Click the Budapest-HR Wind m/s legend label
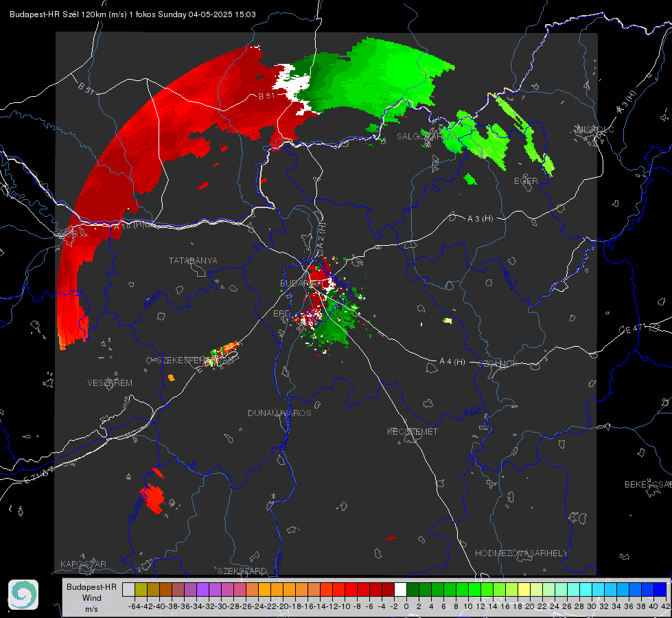 point(92,597)
